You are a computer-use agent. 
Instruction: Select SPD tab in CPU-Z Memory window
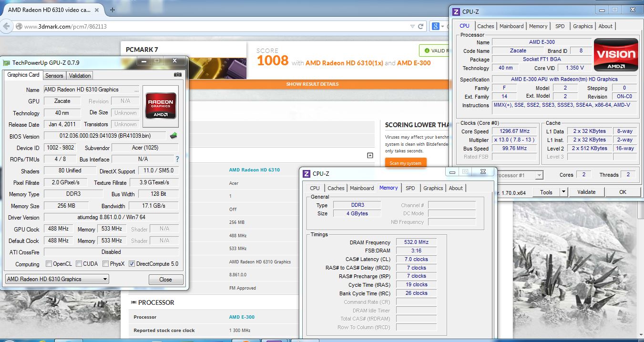click(x=410, y=188)
